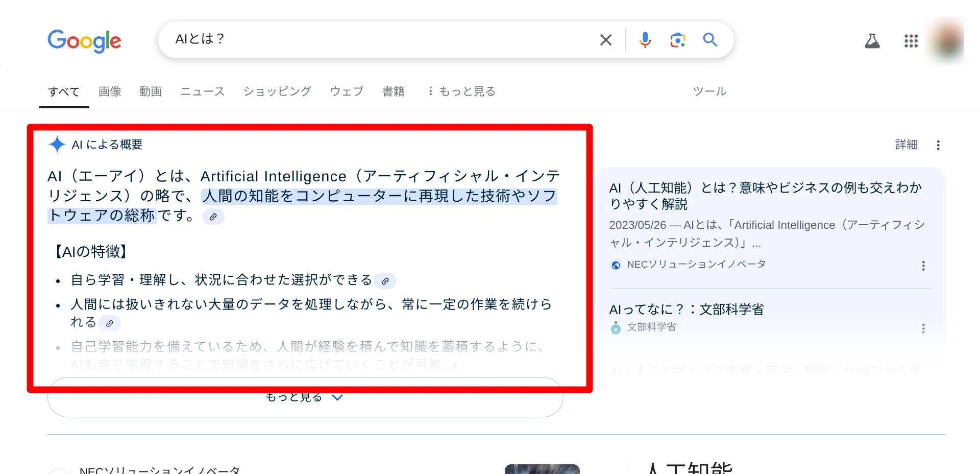Click the 2023/05/26 snippet text
Screen dimensions: 980x474
(x=767, y=233)
